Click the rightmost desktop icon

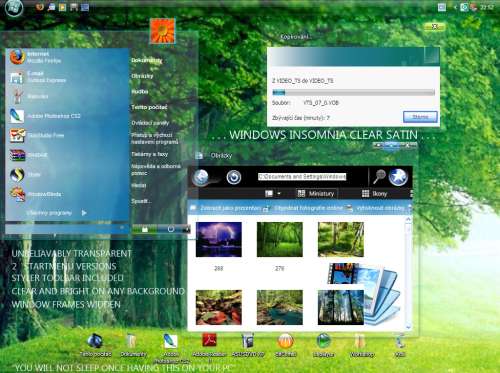tap(400, 345)
